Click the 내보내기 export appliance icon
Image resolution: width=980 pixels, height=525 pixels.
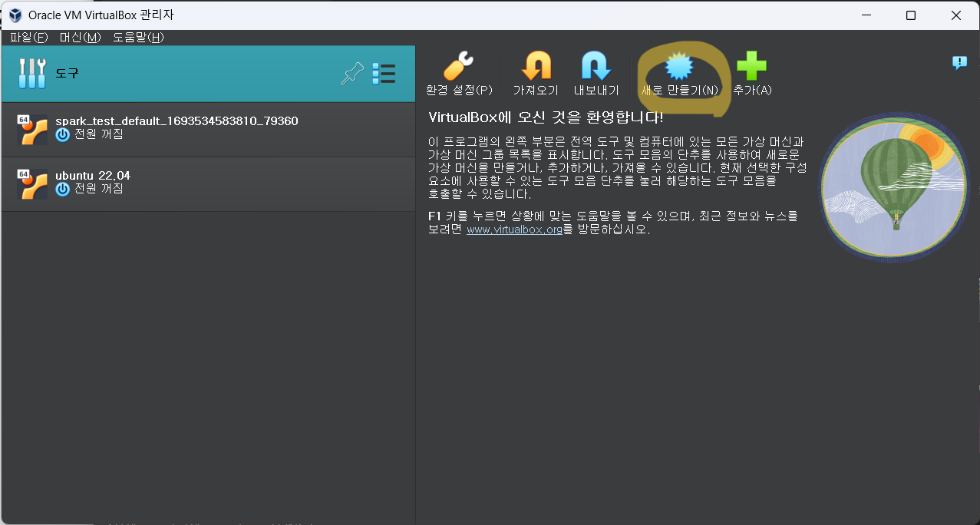[x=596, y=66]
